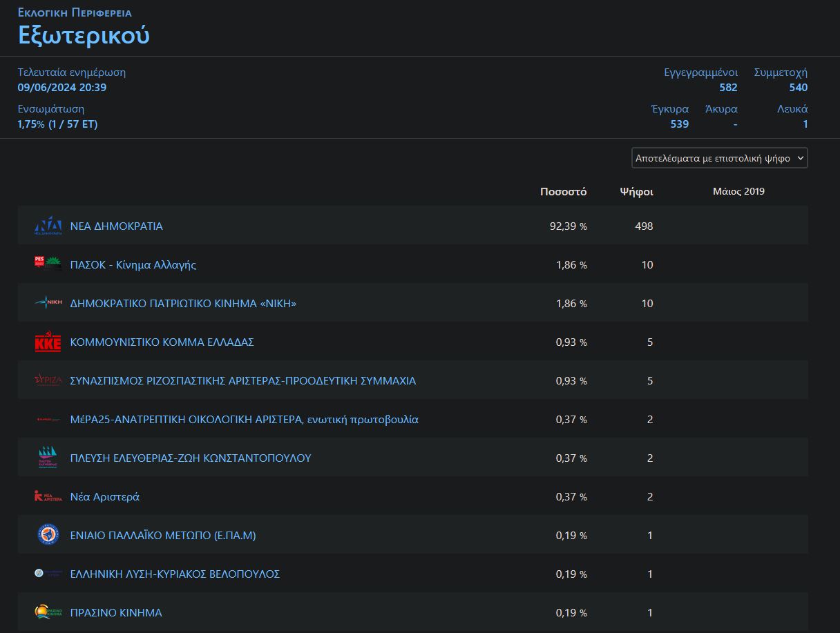Open ΕΛΛΗΝΙΚΗ ΛΥΣΗ-ΚΥΡΙΑΚΟΣ ΒΕΛΟΠΟΥΛΟΣ link

pyautogui.click(x=175, y=574)
